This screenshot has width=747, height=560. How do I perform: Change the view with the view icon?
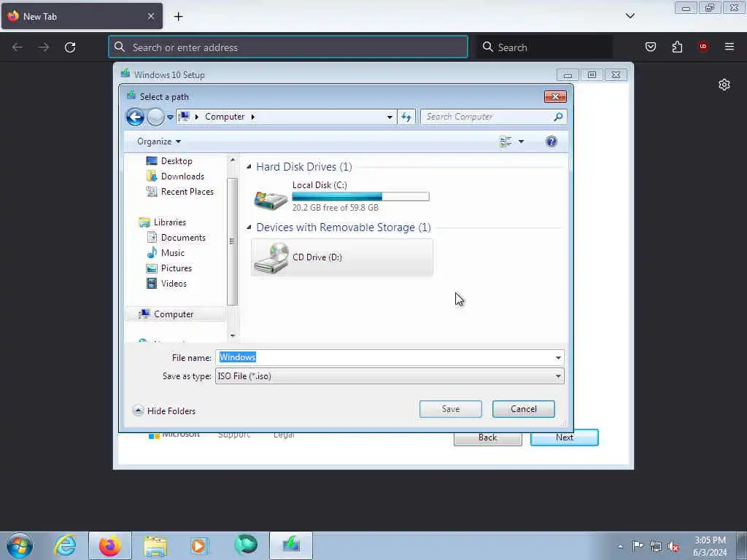click(x=505, y=141)
